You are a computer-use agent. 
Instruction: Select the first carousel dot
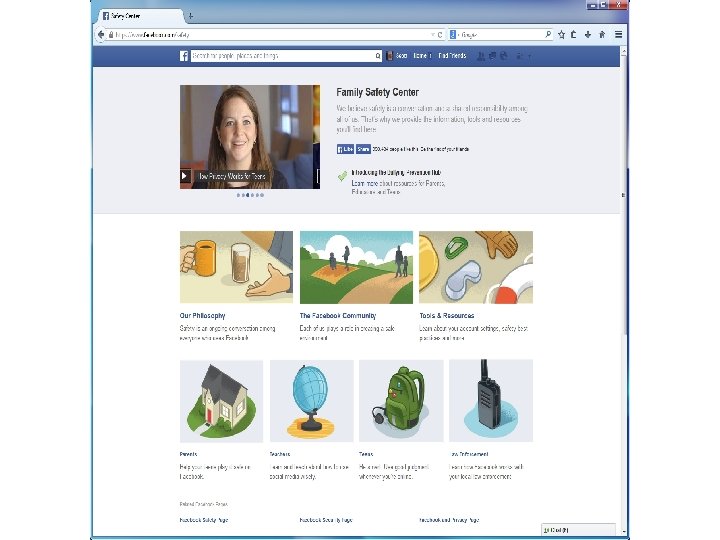pyautogui.click(x=238, y=195)
